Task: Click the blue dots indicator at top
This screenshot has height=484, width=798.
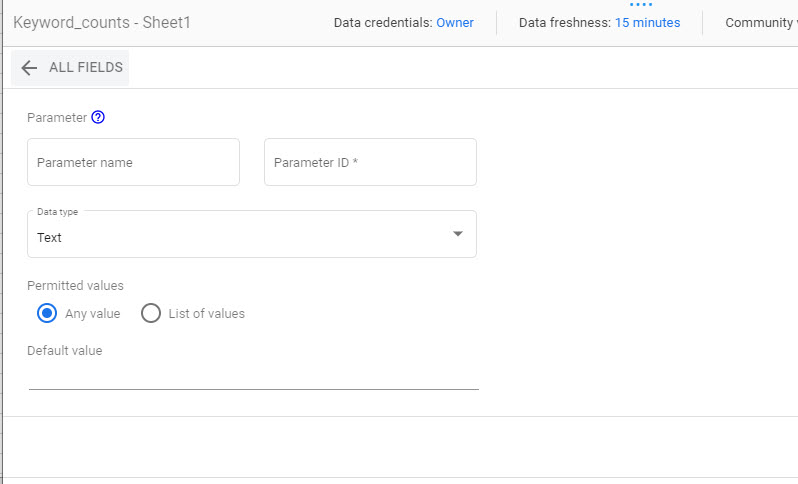Action: (641, 5)
